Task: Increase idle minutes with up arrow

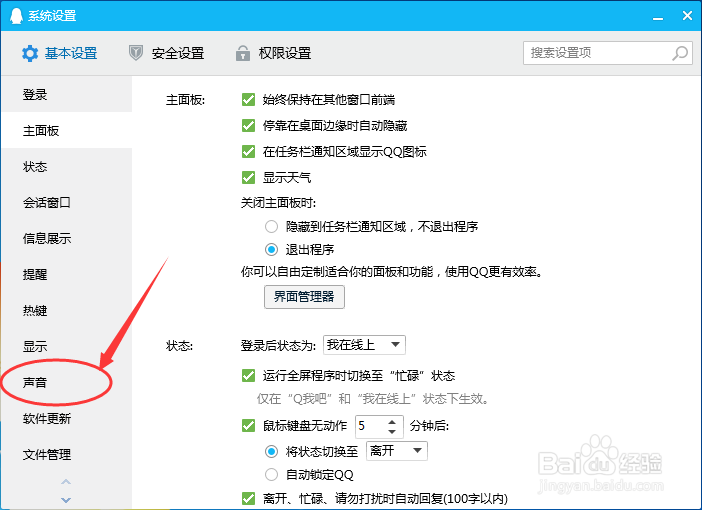Action: click(392, 422)
